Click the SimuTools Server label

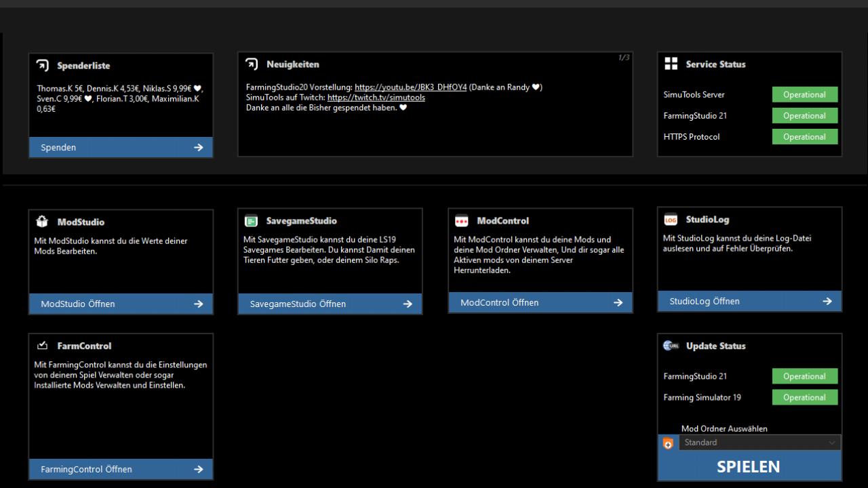coord(694,95)
